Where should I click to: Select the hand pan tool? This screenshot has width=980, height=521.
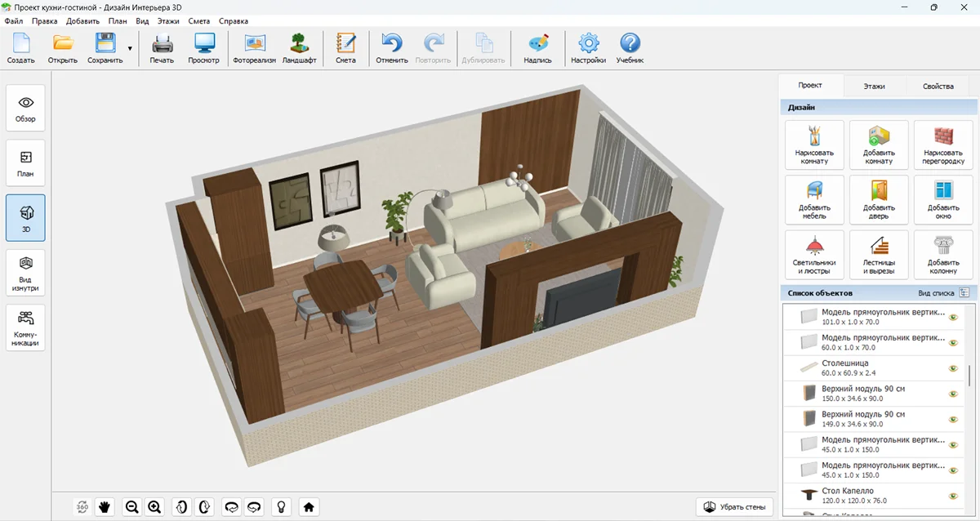click(105, 507)
